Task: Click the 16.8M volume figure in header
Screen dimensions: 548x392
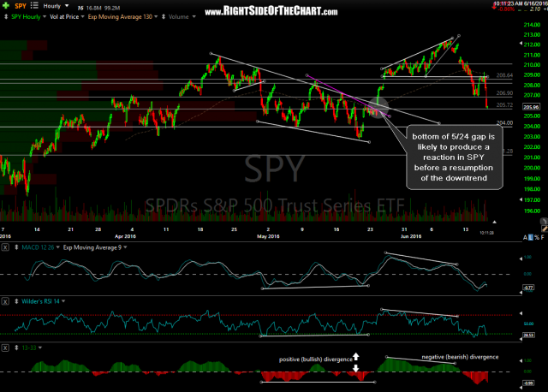Action: tap(92, 8)
